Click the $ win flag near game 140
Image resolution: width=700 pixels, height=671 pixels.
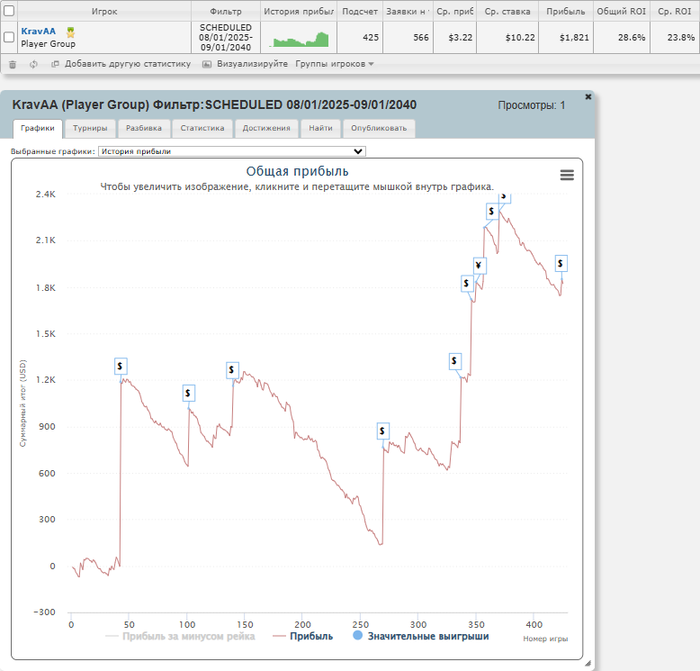click(232, 370)
